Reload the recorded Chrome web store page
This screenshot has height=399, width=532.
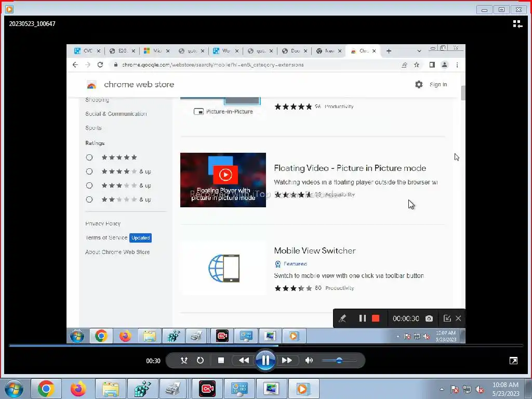(100, 65)
